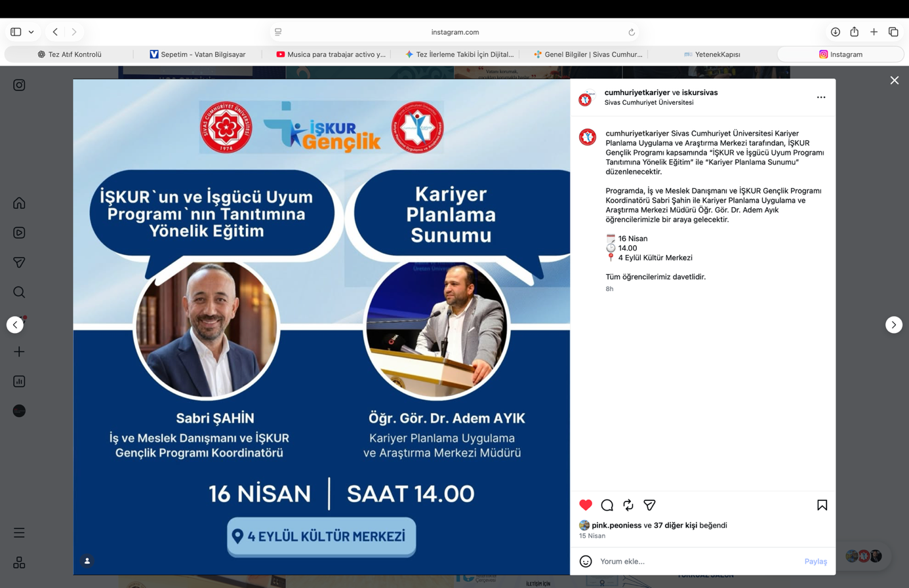Open the cumhuriyetkariyer profile link in the header
Screen dimensions: 909x588
pos(637,92)
